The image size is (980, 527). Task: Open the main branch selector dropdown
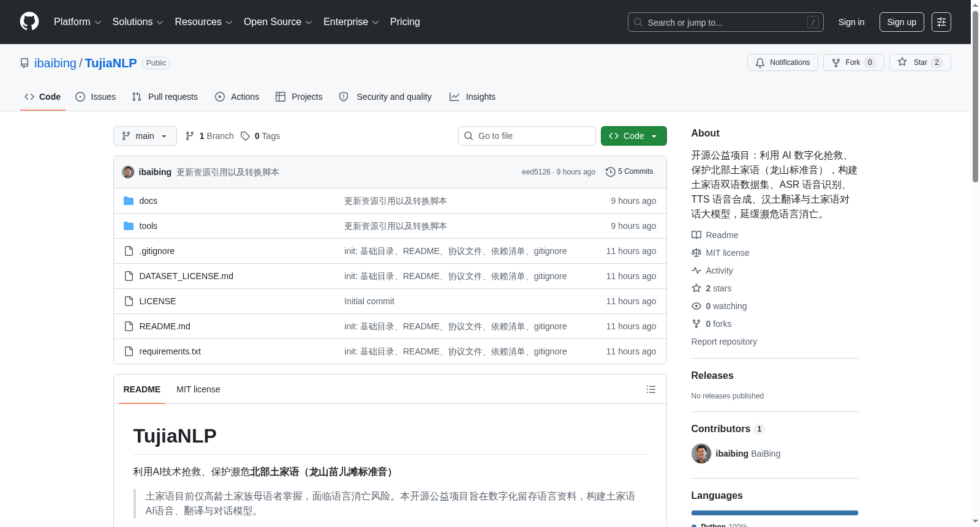click(145, 136)
